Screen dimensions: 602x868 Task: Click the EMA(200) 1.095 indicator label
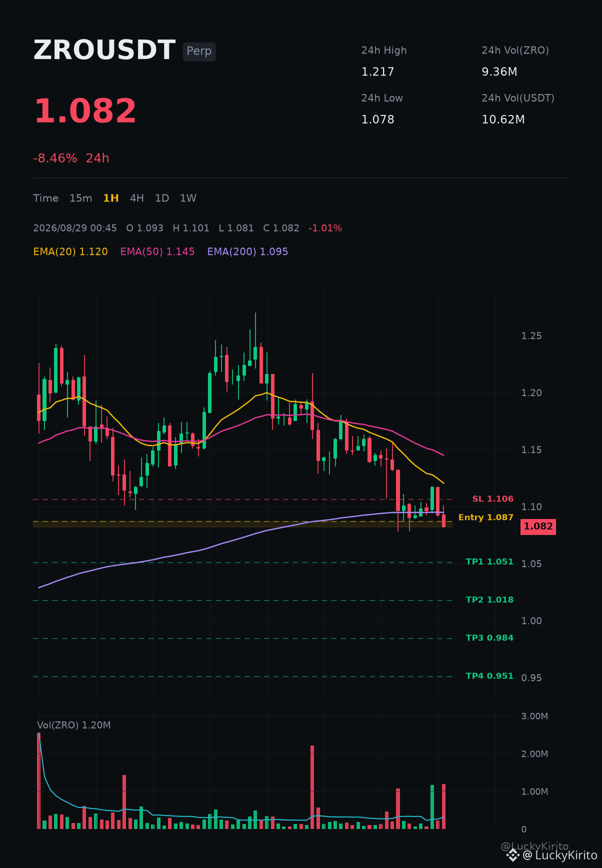pos(248,252)
